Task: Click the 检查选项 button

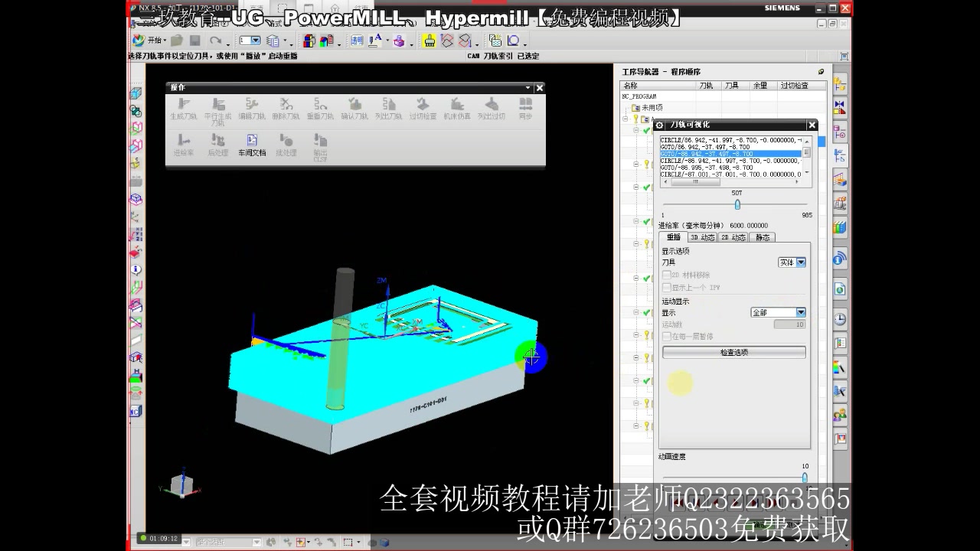Action: pos(734,353)
